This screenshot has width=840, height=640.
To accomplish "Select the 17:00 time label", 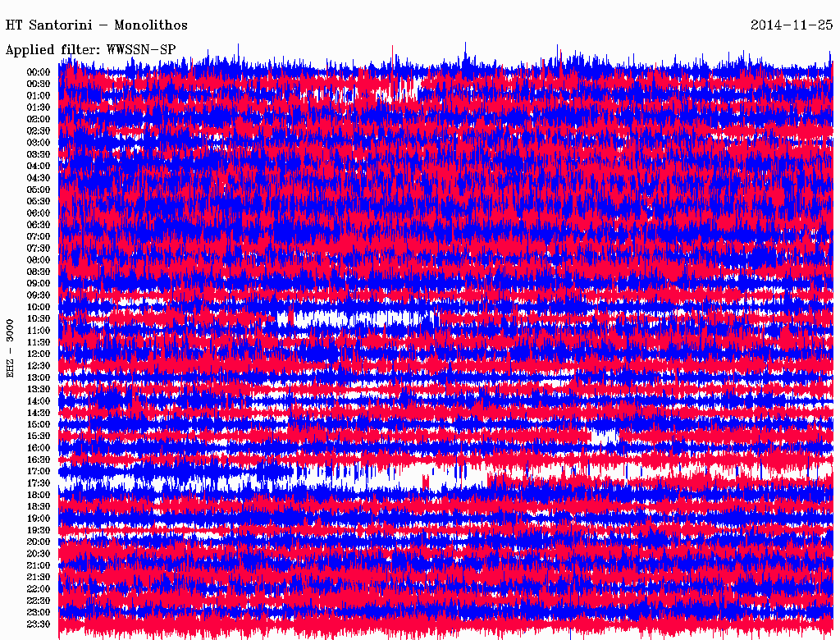I will pos(39,472).
